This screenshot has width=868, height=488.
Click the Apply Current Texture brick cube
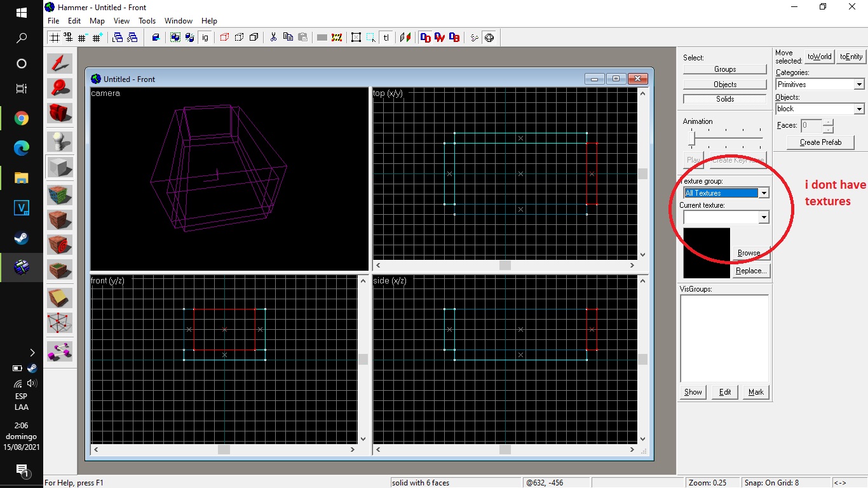pos(60,219)
